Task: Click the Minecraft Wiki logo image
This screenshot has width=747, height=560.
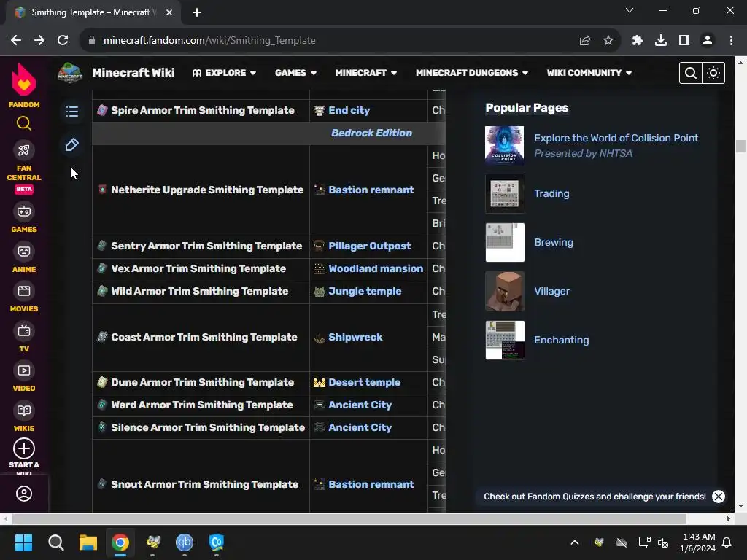Action: coord(69,73)
